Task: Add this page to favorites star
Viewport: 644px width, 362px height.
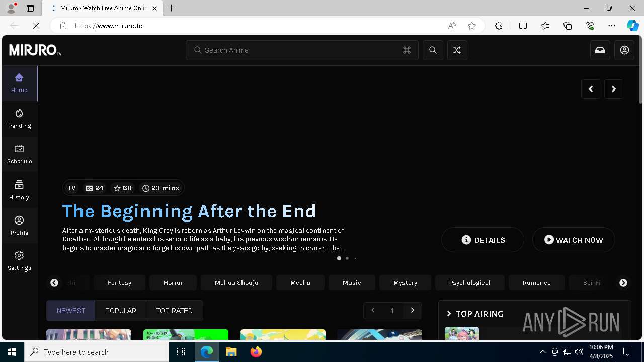Action: (472, 26)
